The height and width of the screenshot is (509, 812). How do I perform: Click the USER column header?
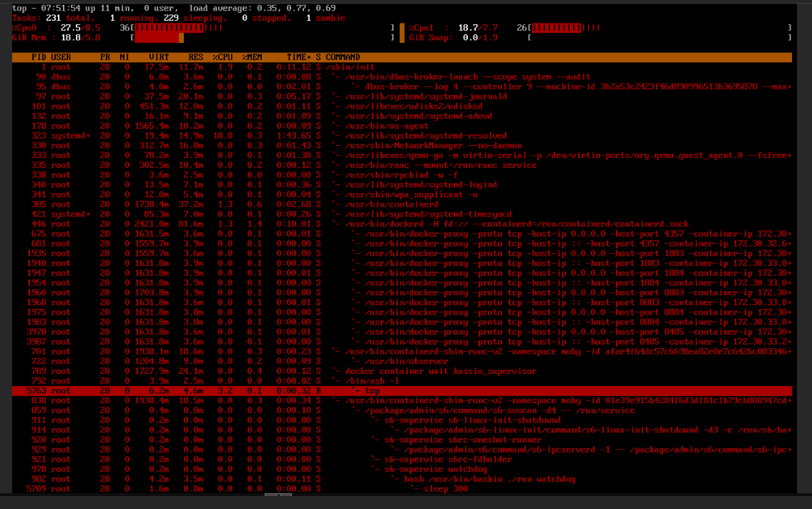(x=61, y=57)
